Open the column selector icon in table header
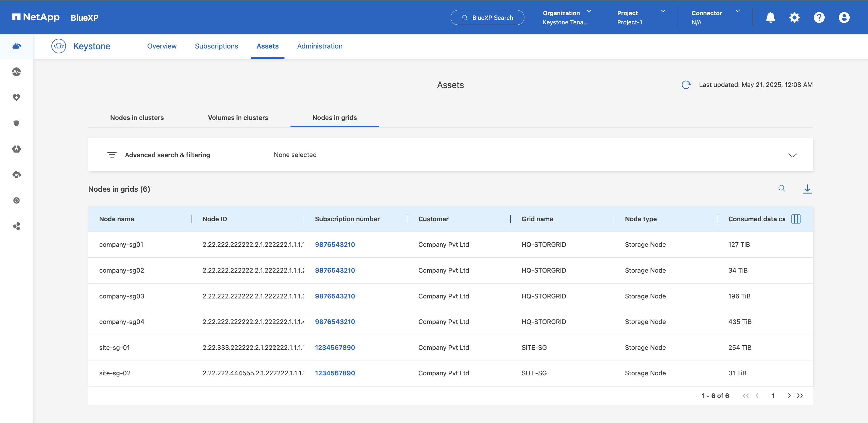Viewport: 868px width, 423px height. coord(796,219)
